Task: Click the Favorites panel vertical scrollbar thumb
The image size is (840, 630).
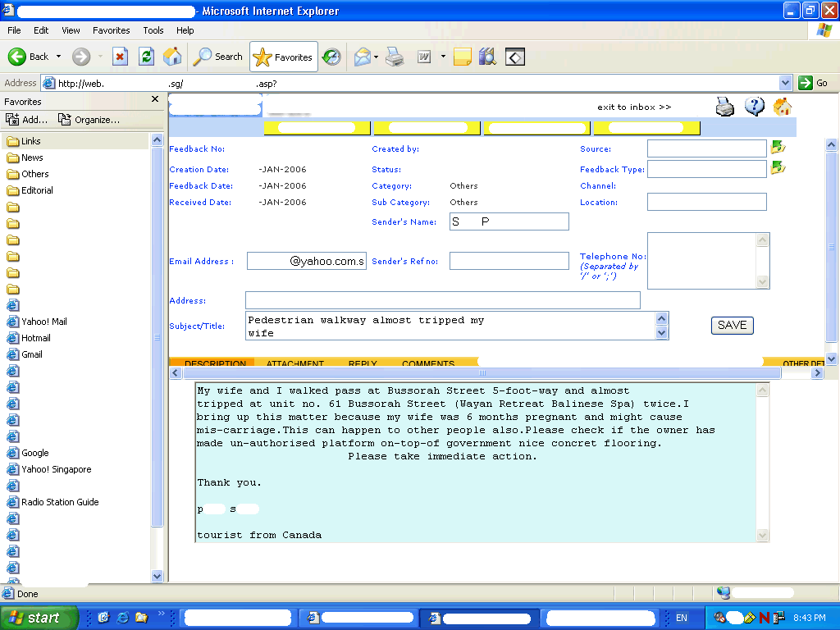Action: coord(157,336)
